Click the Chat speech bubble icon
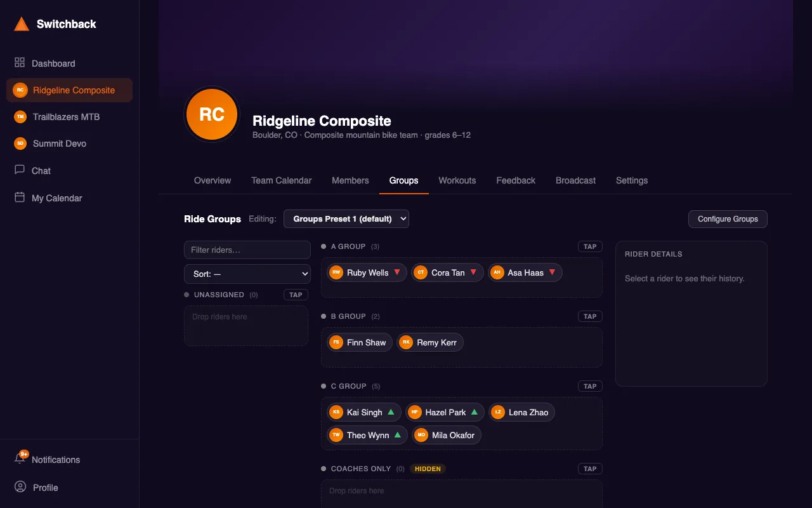812x508 pixels. point(20,170)
